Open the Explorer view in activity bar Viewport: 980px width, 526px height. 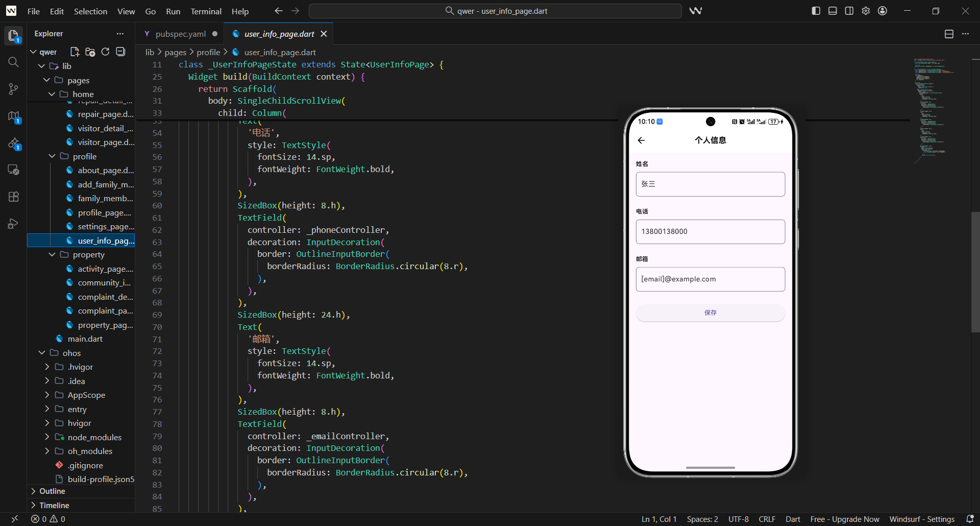13,35
